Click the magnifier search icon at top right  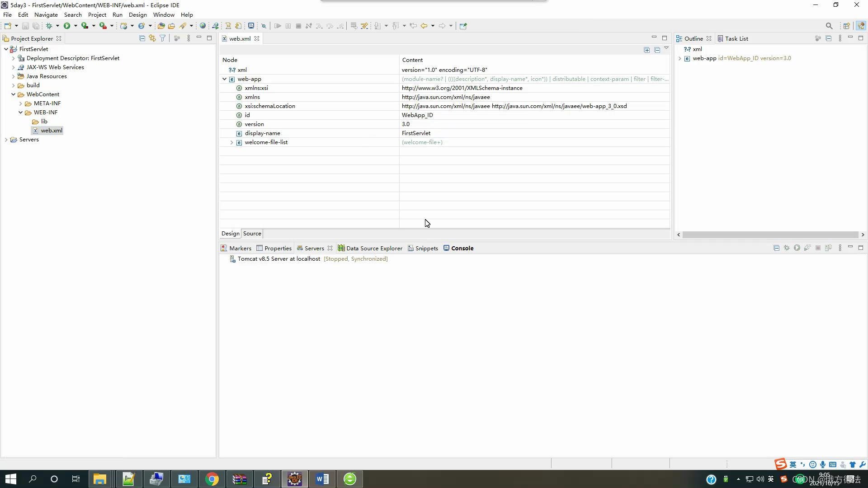(829, 26)
